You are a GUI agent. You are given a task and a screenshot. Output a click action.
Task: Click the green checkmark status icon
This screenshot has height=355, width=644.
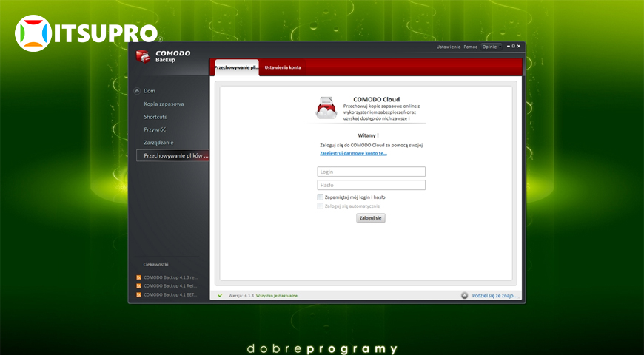coord(220,296)
